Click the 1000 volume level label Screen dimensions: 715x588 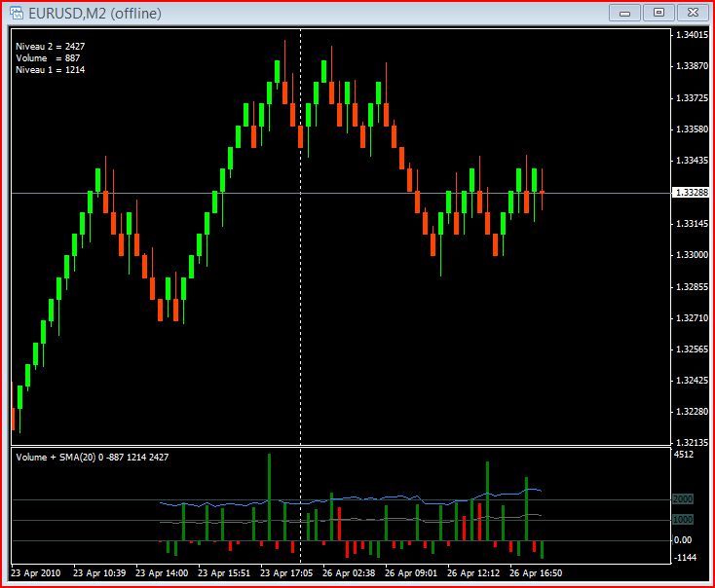click(683, 520)
